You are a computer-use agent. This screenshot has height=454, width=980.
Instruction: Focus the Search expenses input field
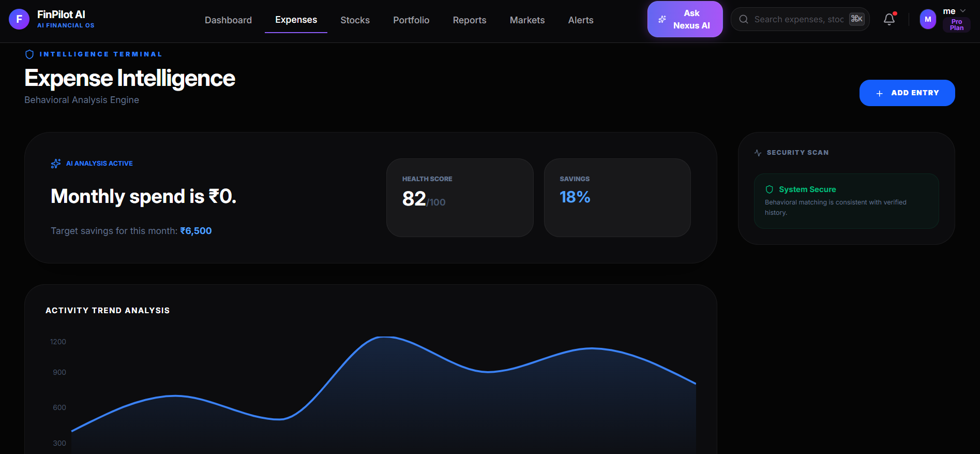pos(798,19)
